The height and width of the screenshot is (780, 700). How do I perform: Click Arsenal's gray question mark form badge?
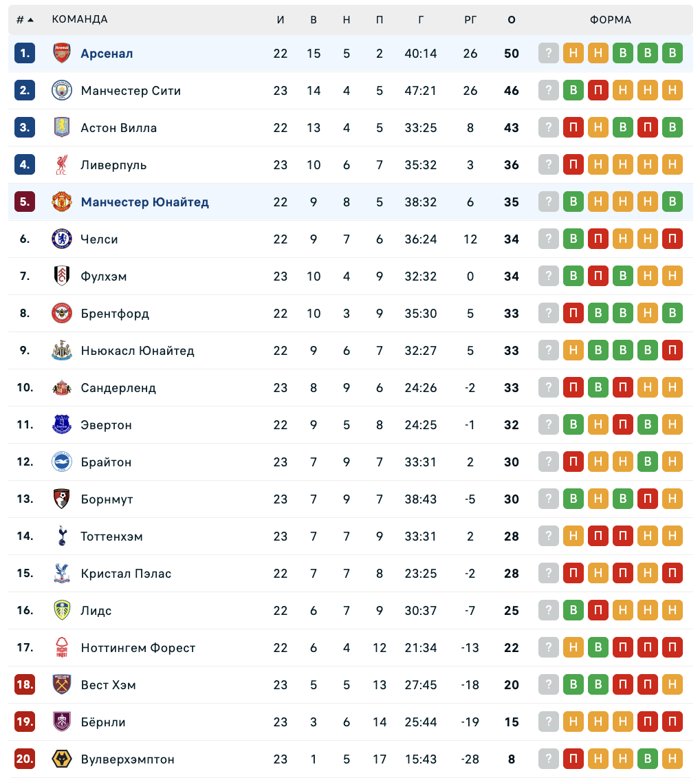[x=549, y=53]
